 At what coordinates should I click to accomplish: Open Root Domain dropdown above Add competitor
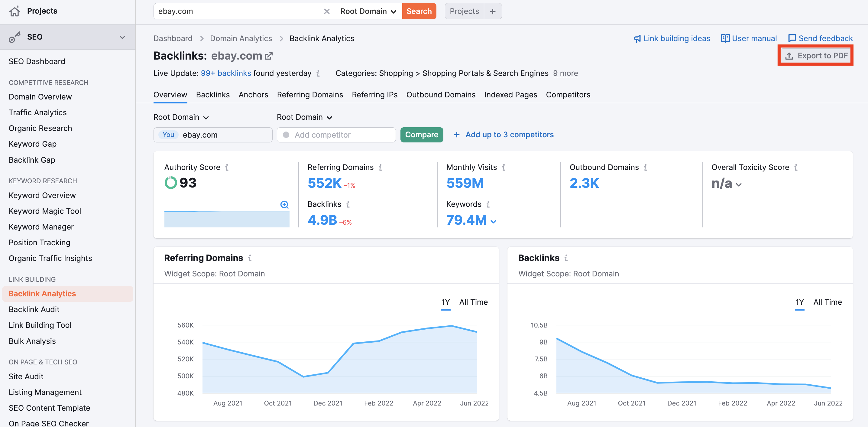(305, 117)
